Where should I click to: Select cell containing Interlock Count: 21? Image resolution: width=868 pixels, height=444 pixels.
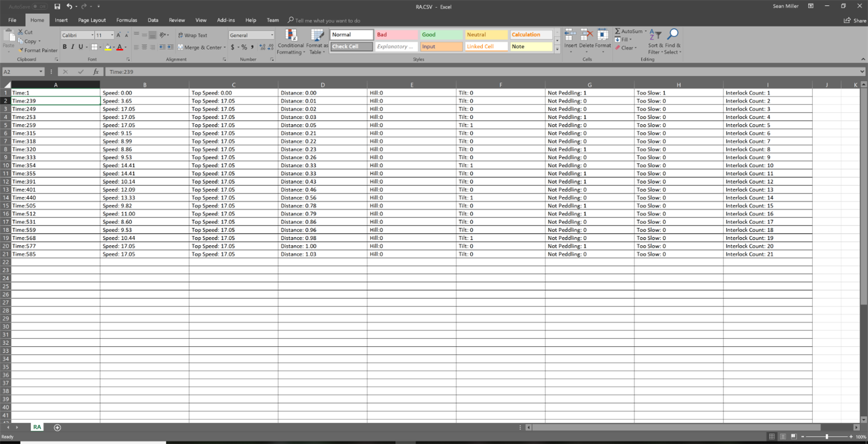tap(768, 254)
